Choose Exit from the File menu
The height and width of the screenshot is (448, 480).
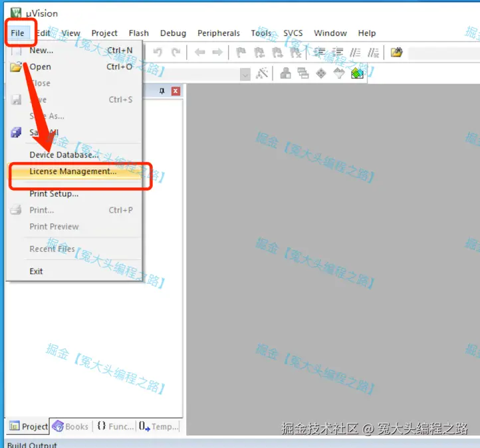point(74,271)
